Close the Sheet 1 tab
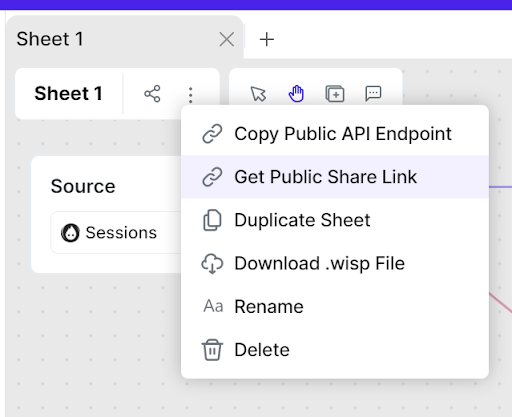512x417 pixels. point(227,39)
